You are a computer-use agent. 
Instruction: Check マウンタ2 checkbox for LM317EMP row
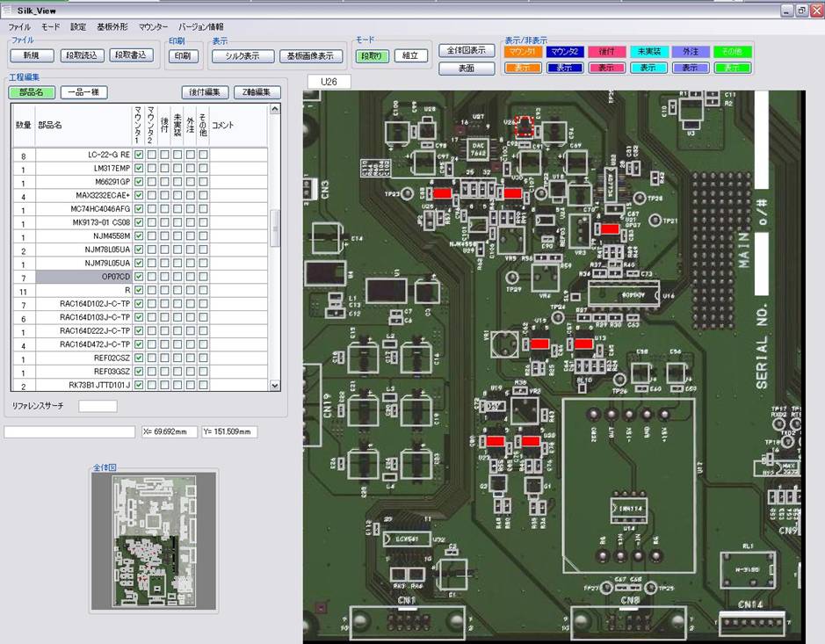coord(151,168)
